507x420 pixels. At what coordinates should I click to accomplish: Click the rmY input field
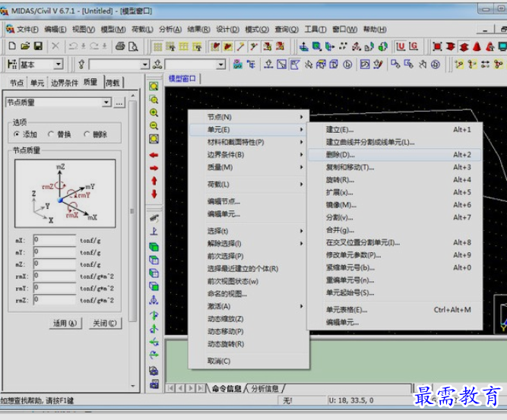pyautogui.click(x=55, y=288)
